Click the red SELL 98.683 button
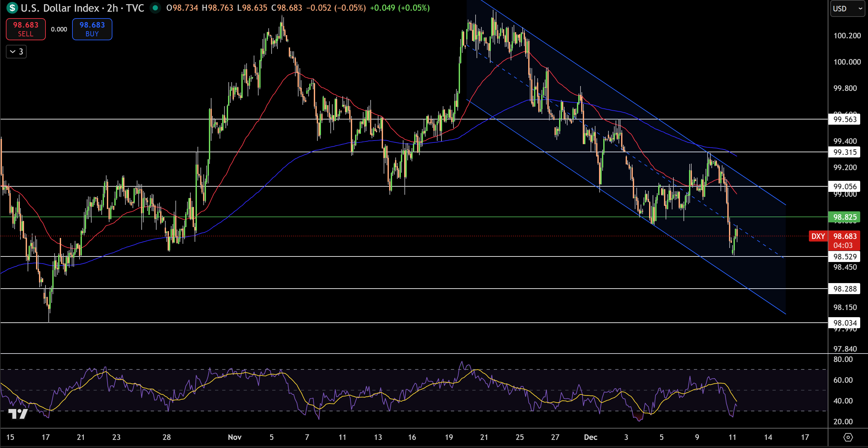Screen dimensions: 868x448 point(26,29)
